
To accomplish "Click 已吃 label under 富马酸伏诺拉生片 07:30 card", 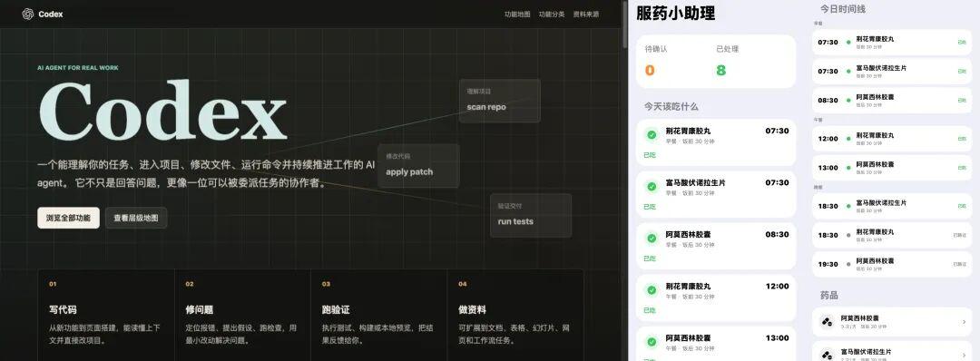I will pos(650,206).
